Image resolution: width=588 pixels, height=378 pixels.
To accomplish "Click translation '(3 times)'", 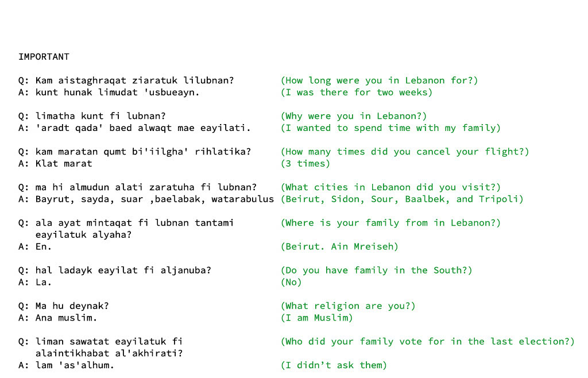I will coord(305,164).
